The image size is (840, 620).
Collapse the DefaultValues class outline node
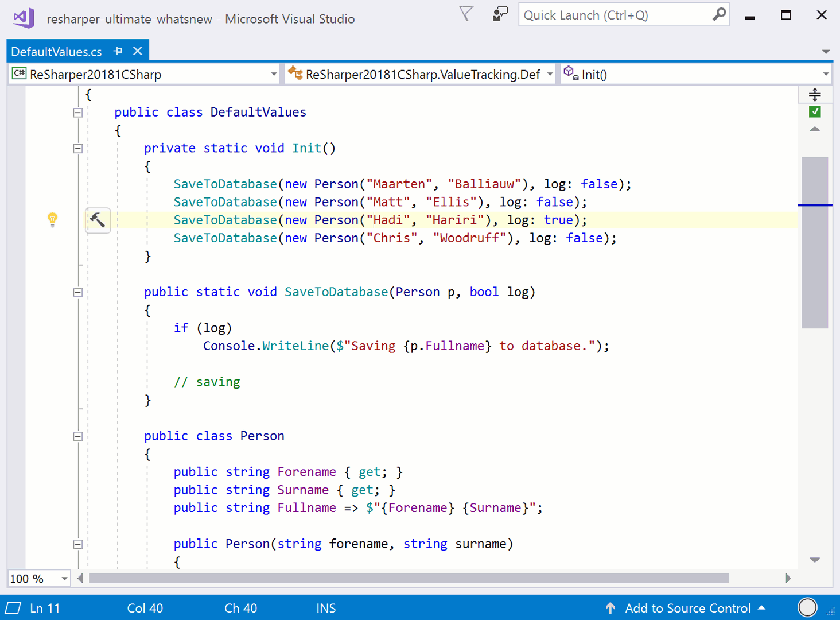[x=78, y=113]
